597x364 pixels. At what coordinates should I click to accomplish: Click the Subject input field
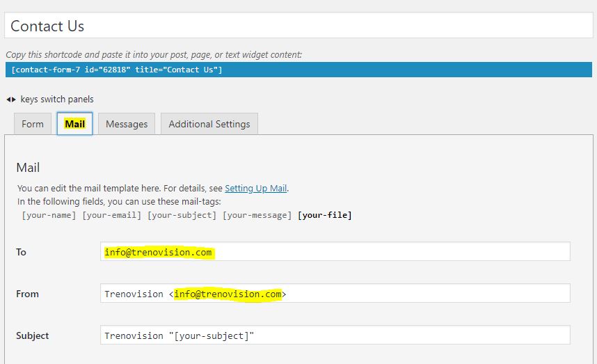click(335, 335)
